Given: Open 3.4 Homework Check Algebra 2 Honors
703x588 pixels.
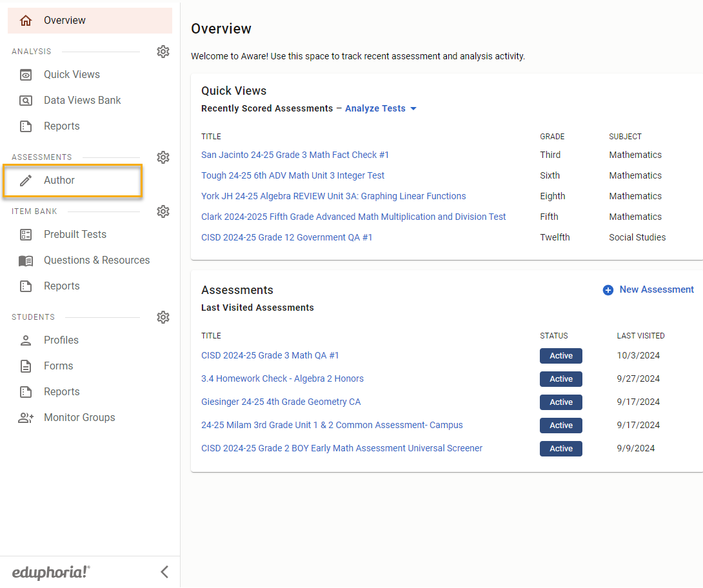Looking at the screenshot, I should [x=282, y=378].
